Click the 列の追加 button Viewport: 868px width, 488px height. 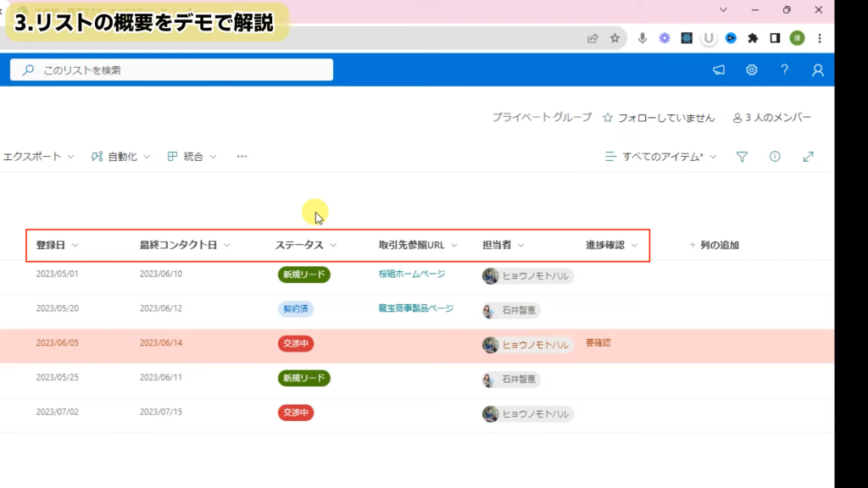(714, 245)
